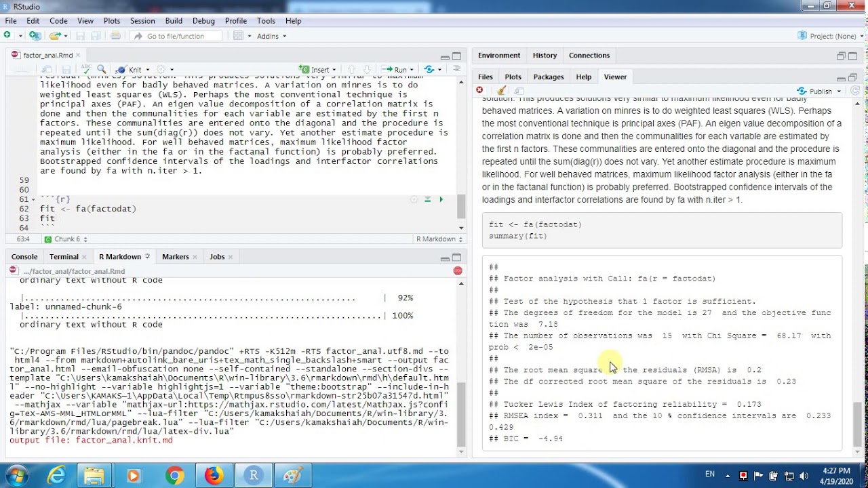Clear viewer with the broom icon
The width and height of the screenshot is (868, 488).
coord(501,91)
